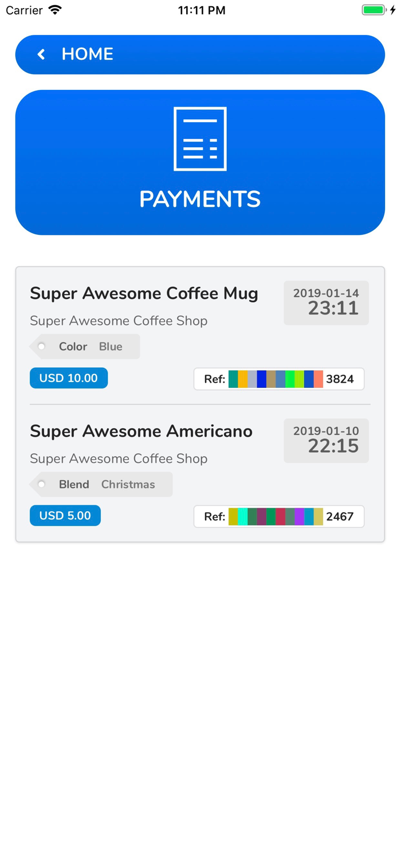Tap Super Awesome Coffee Shop under Coffee Mug
The height and width of the screenshot is (868, 401).
[119, 321]
